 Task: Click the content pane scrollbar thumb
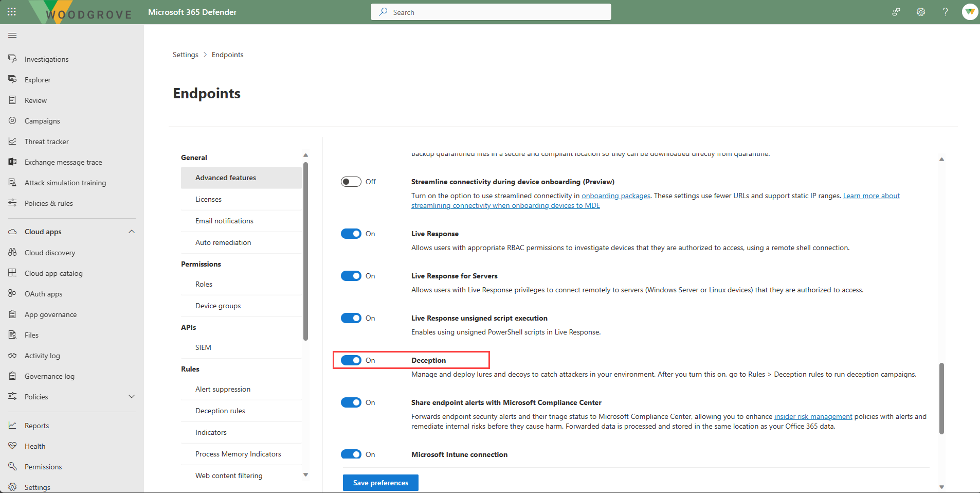click(941, 398)
